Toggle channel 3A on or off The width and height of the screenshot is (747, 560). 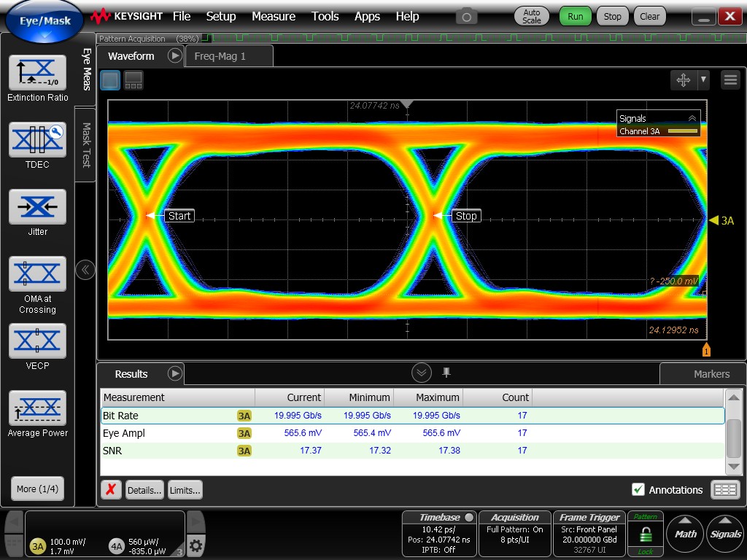point(37,545)
